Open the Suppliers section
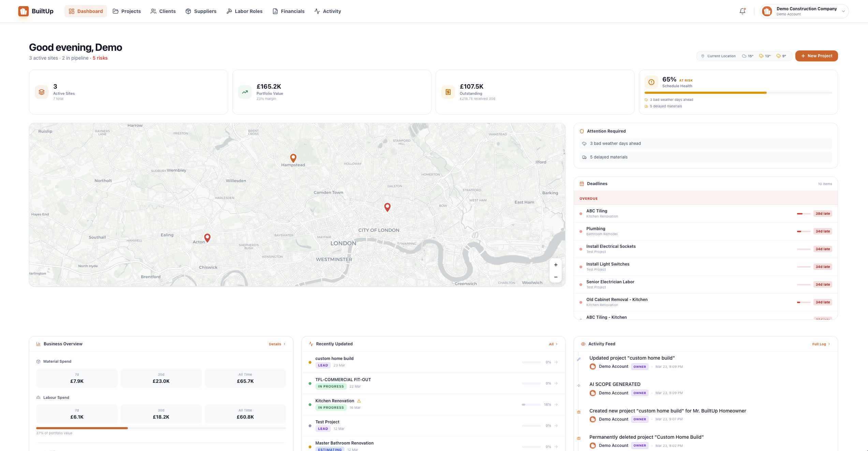The height and width of the screenshot is (451, 868). tap(201, 11)
